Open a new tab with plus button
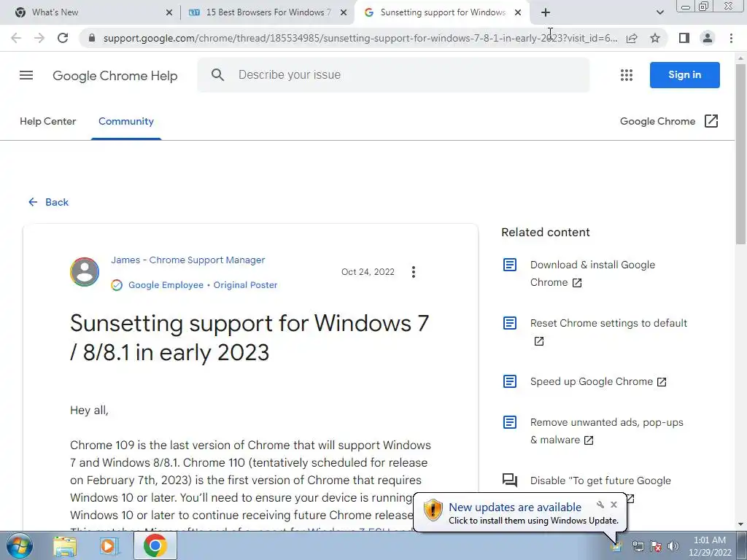This screenshot has width=747, height=560. [546, 12]
